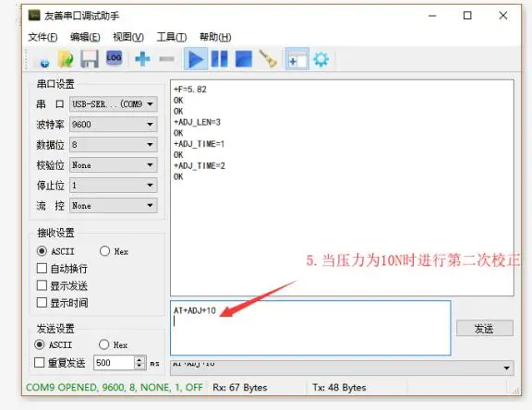The width and height of the screenshot is (532, 410).
Task: Open the 文件(F) menu
Action: (42, 37)
